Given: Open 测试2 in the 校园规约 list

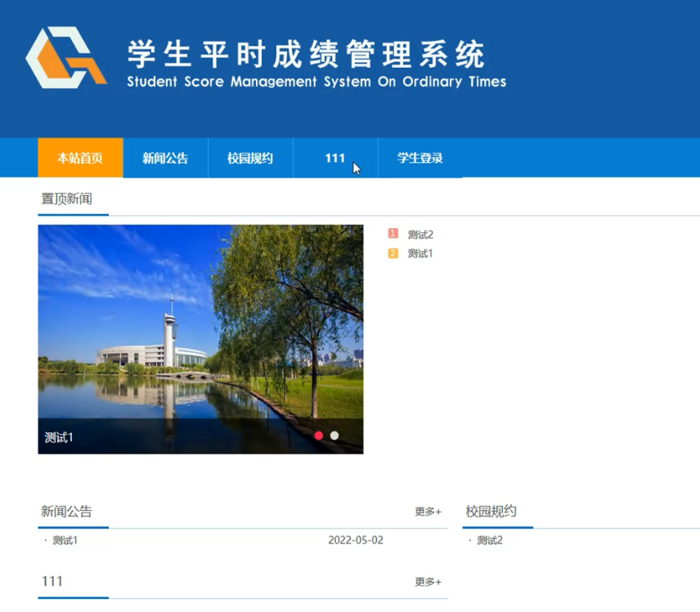Looking at the screenshot, I should 490,541.
